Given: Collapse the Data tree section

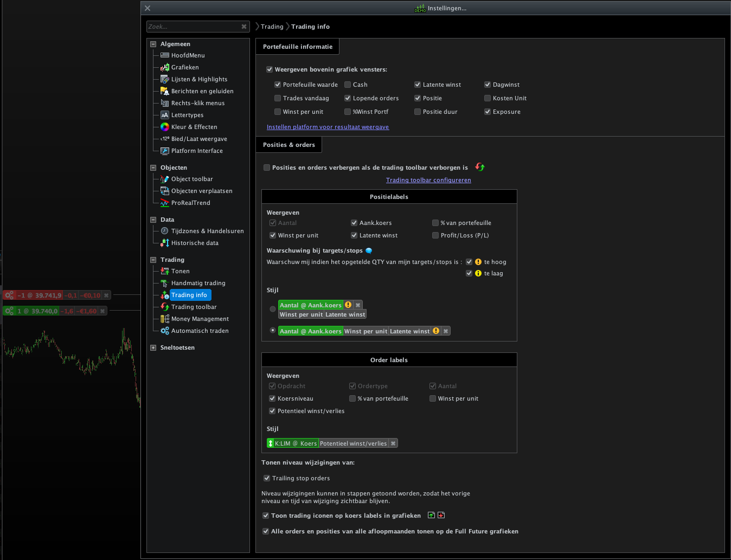Looking at the screenshot, I should coord(153,220).
